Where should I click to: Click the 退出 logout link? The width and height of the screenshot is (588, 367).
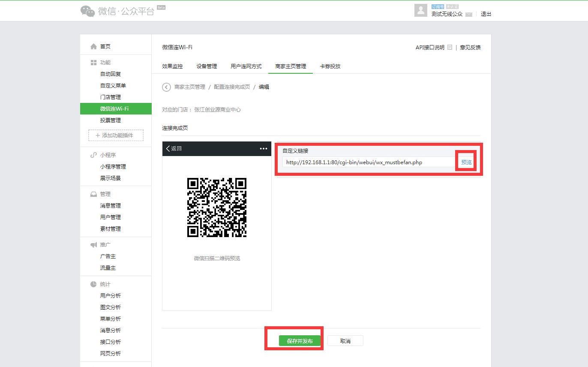486,14
